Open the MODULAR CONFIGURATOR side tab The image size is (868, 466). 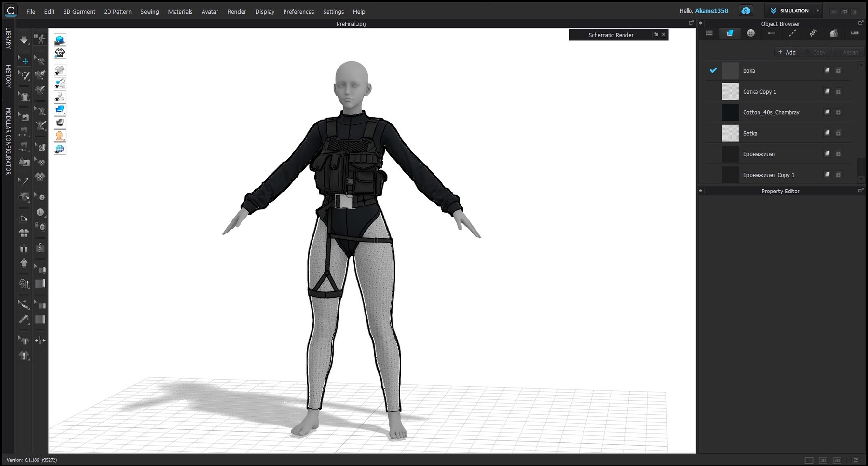(8, 141)
